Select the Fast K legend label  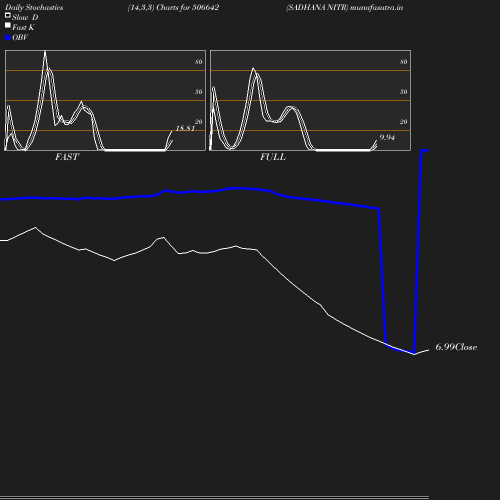(x=23, y=27)
